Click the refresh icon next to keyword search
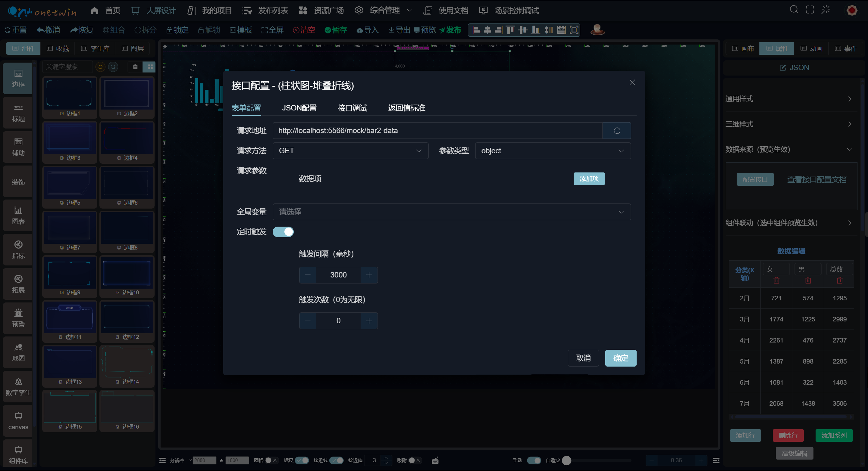The width and height of the screenshot is (868, 471). [x=100, y=67]
